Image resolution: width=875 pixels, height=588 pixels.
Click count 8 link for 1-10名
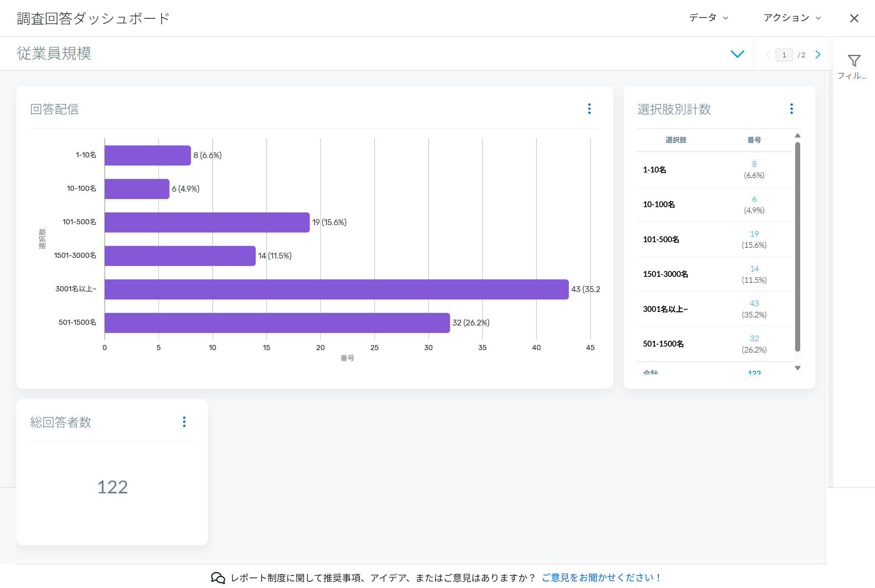754,164
